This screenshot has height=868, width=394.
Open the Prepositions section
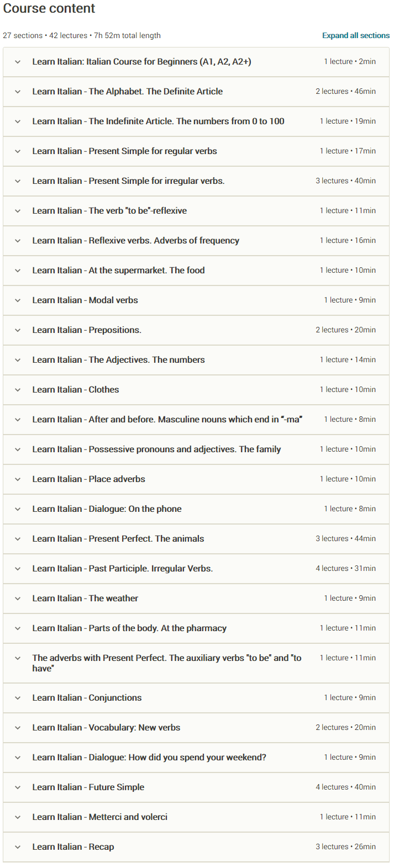pyautogui.click(x=87, y=330)
